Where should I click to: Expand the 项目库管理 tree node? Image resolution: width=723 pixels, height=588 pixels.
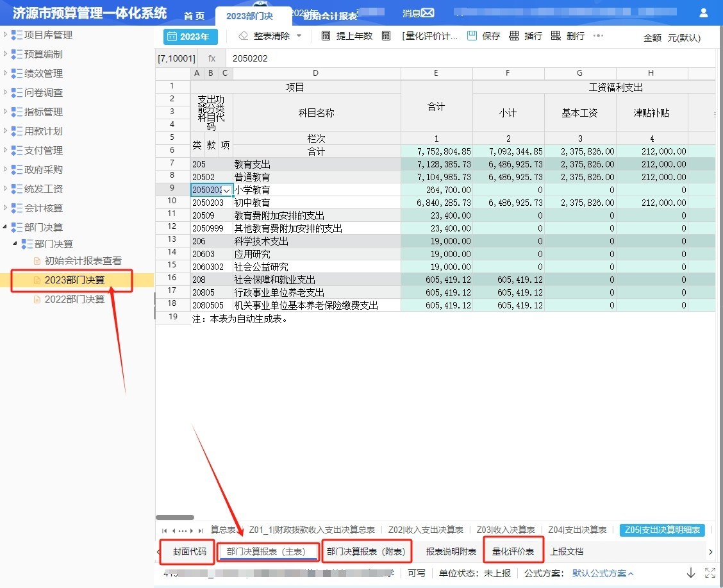pos(5,35)
